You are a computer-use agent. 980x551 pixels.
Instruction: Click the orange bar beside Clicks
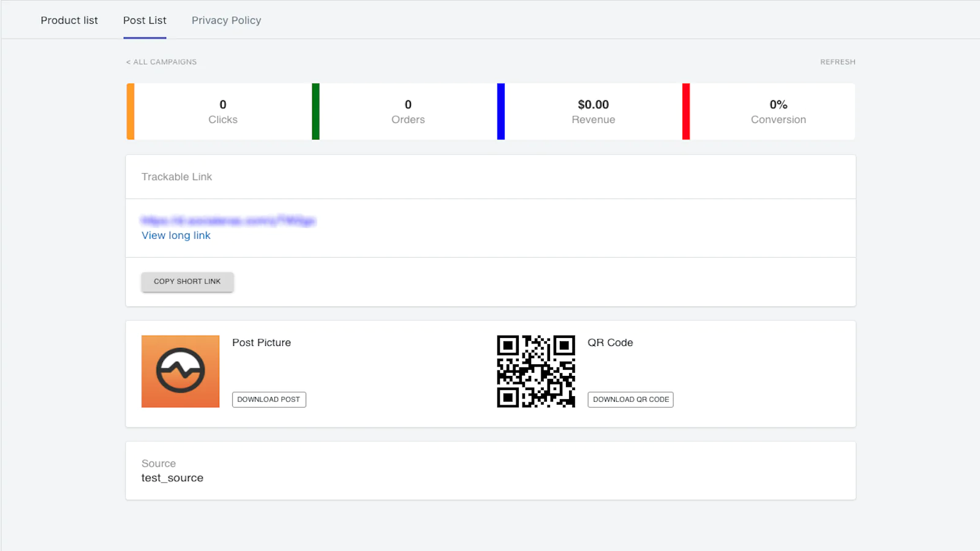coord(130,111)
